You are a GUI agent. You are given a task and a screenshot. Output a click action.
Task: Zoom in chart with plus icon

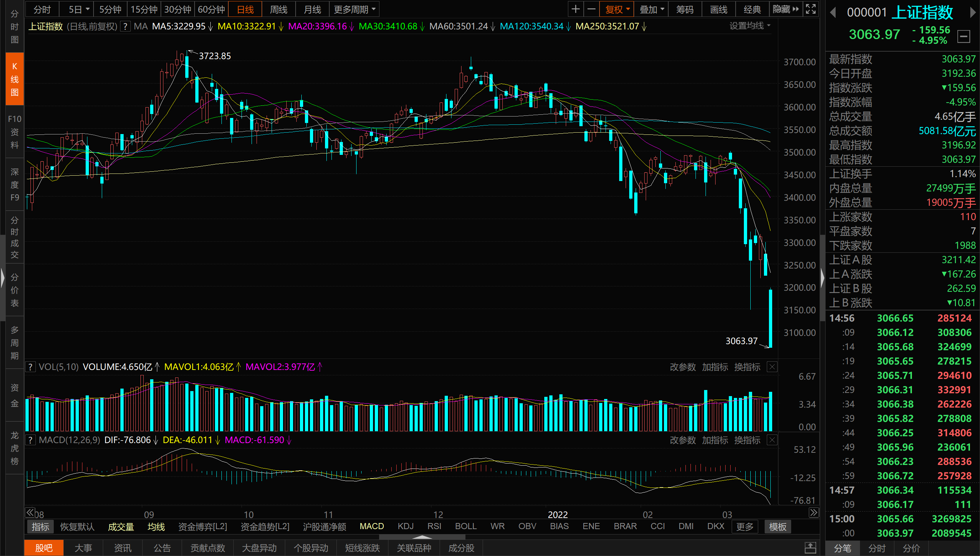tap(575, 9)
